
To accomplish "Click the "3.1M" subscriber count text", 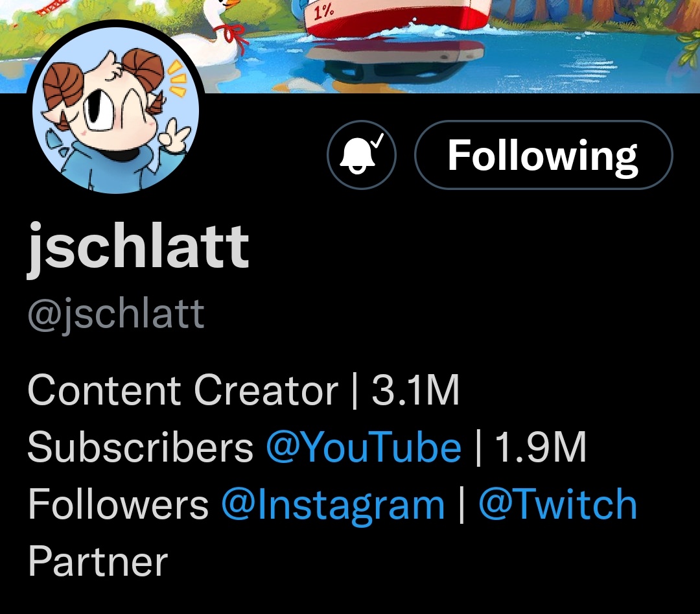I will pos(415,390).
